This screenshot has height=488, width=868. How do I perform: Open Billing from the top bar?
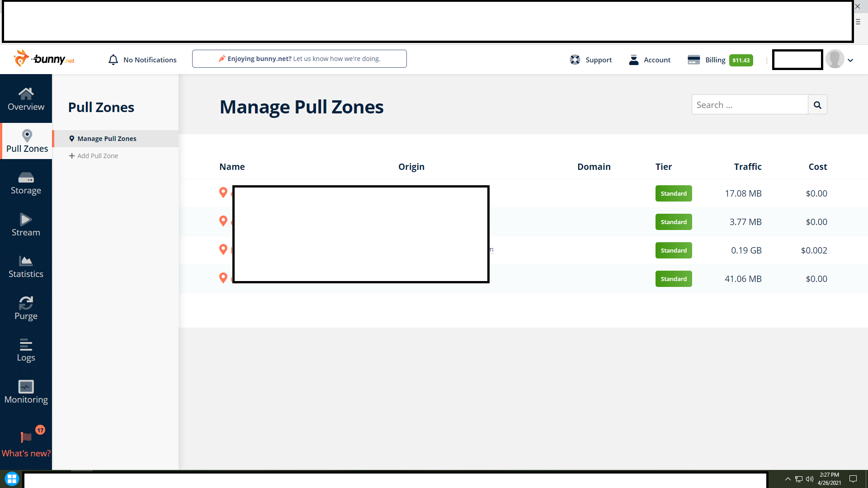[x=707, y=60]
